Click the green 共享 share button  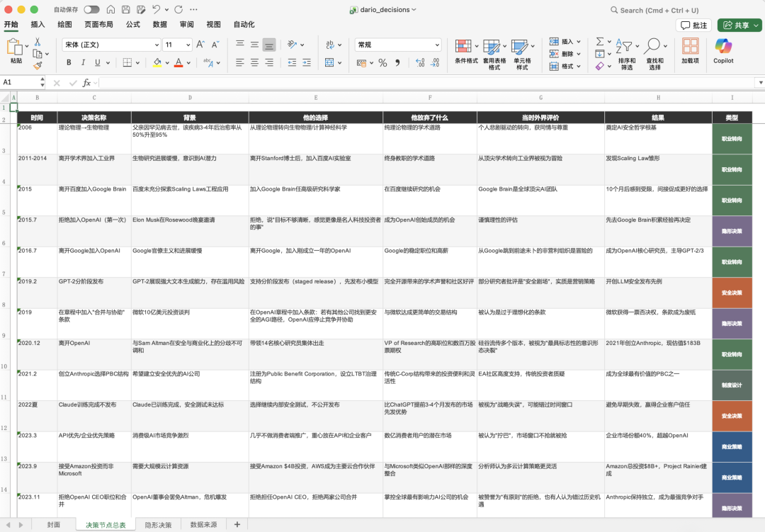point(739,25)
